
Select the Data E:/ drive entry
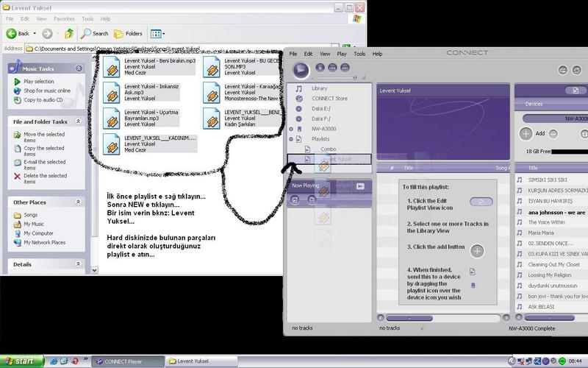321,108
